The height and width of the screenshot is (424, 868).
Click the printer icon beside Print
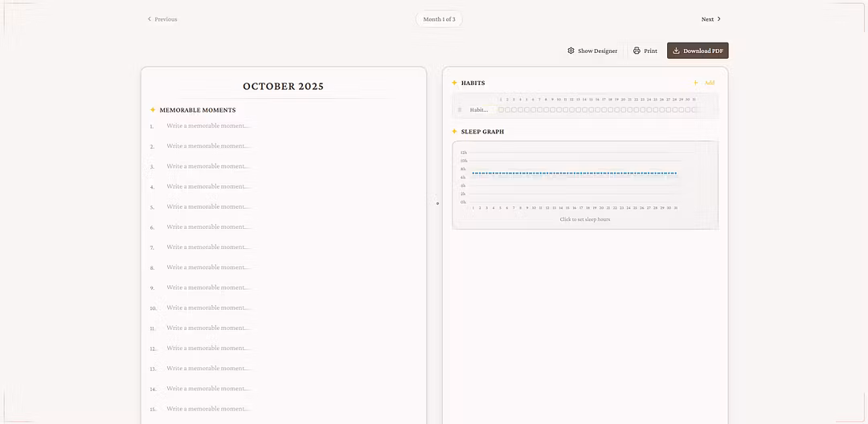pyautogui.click(x=637, y=51)
